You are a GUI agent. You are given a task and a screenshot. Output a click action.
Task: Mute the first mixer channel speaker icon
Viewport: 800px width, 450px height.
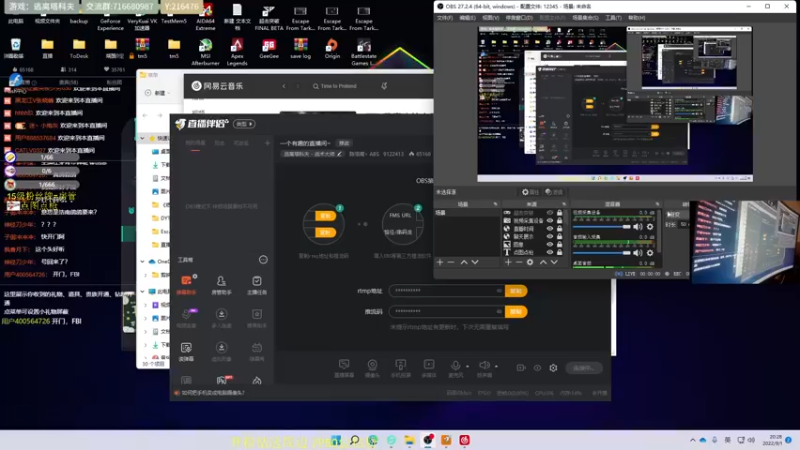(x=638, y=227)
